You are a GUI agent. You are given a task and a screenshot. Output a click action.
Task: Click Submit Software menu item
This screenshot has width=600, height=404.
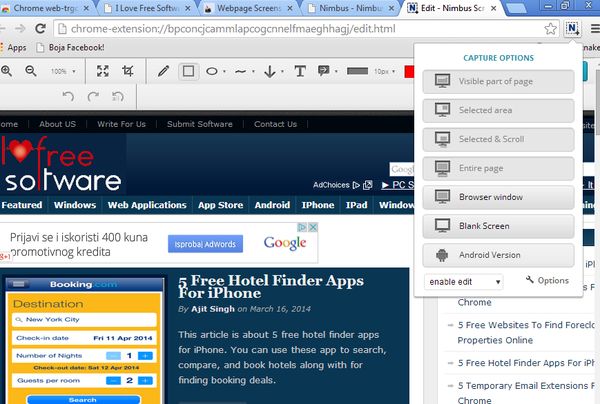pyautogui.click(x=200, y=124)
